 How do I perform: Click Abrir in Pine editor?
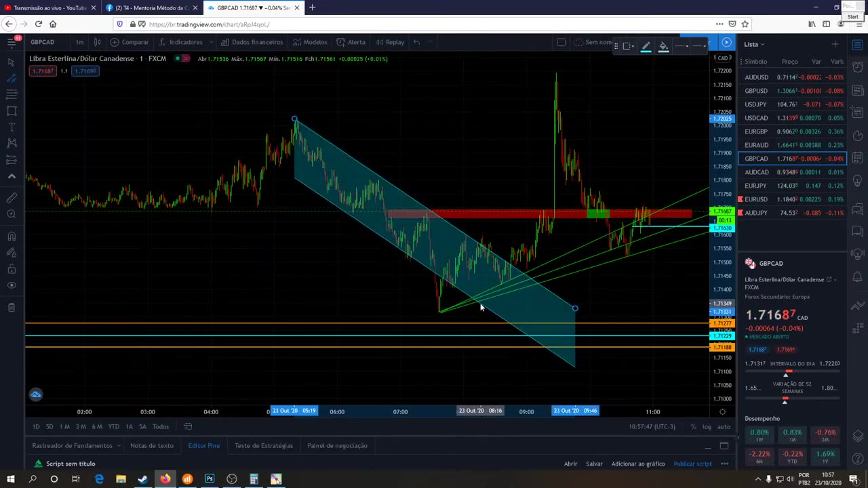coord(570,464)
